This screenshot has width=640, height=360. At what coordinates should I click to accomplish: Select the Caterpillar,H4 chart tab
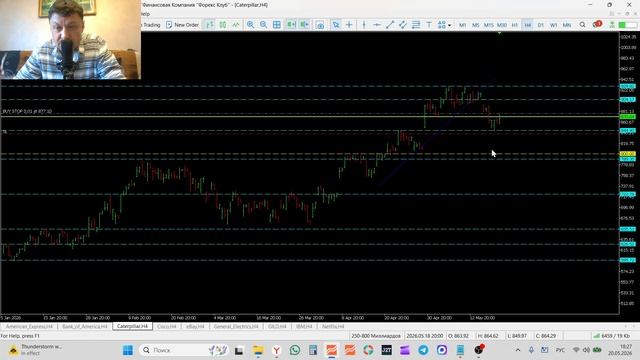(132, 326)
